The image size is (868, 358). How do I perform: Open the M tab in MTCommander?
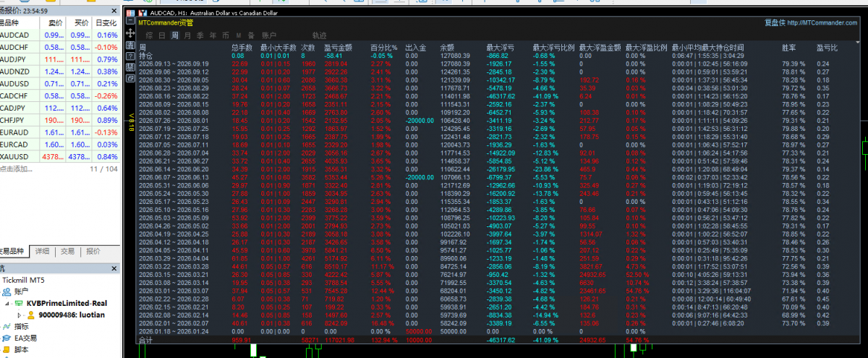239,35
